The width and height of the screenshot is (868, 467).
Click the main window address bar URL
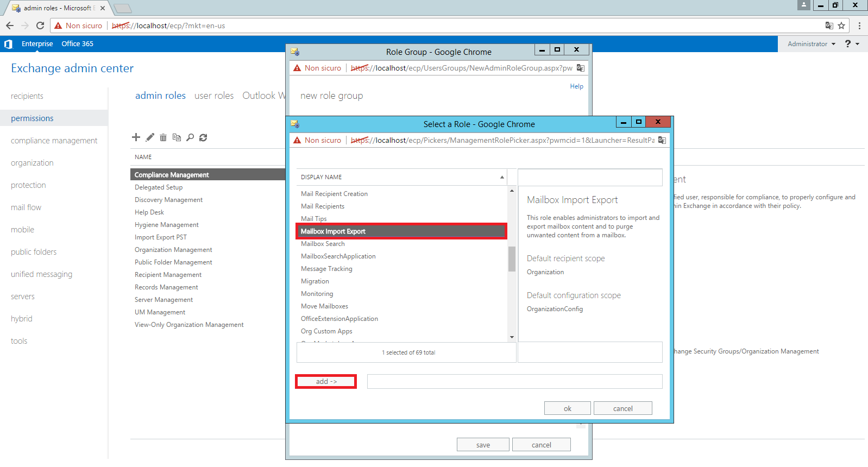tap(168, 26)
